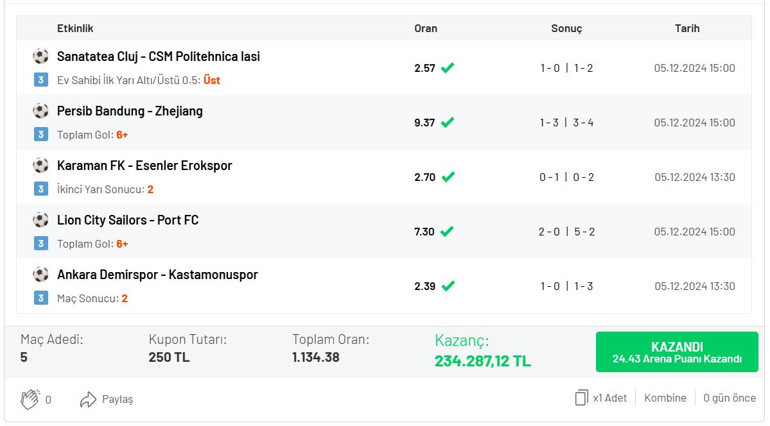The height and width of the screenshot is (426, 770).
Task: Click the green checkmark next to odds 2.57
Action: (x=447, y=68)
